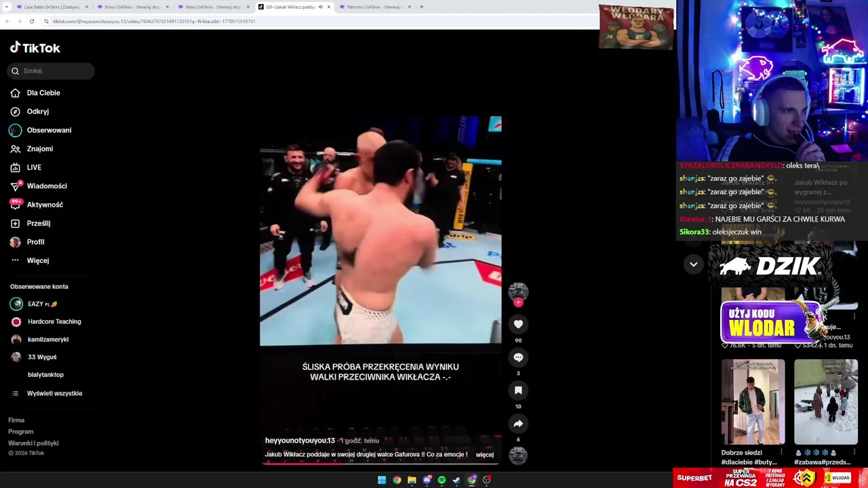Follow creator via red plus badge
The image size is (868, 488).
click(x=518, y=302)
